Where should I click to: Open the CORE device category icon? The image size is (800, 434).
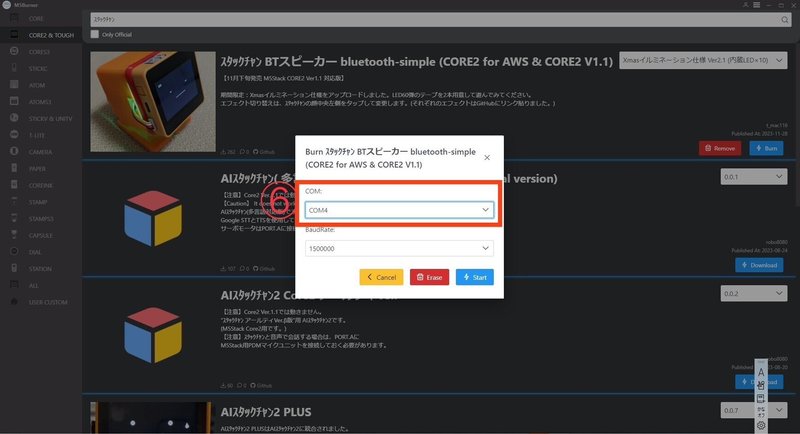[14, 18]
